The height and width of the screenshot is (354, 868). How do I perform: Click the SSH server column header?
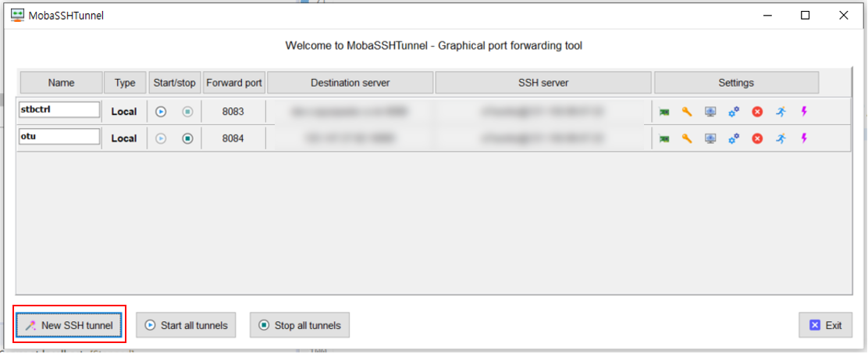[543, 83]
